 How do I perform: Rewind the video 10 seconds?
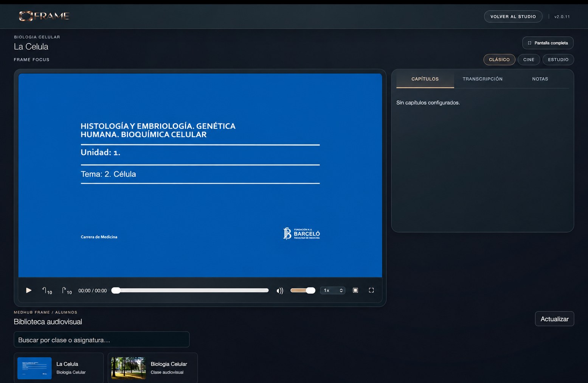(47, 290)
